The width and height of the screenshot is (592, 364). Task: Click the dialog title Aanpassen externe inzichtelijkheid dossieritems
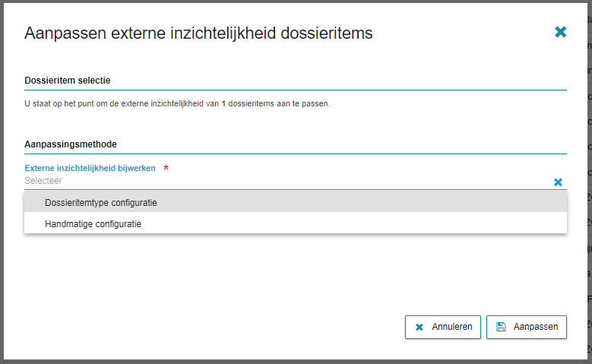[198, 33]
